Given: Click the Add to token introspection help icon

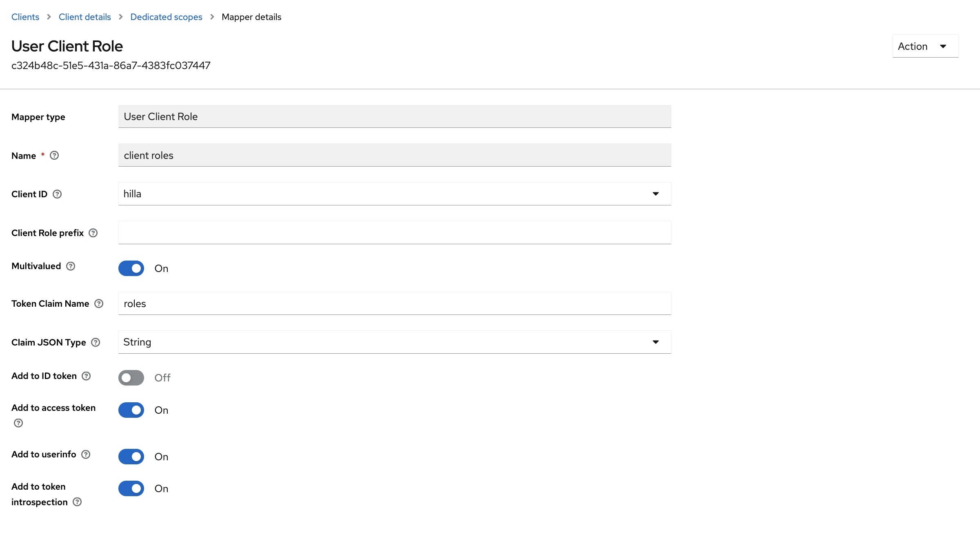Looking at the screenshot, I should [x=77, y=502].
